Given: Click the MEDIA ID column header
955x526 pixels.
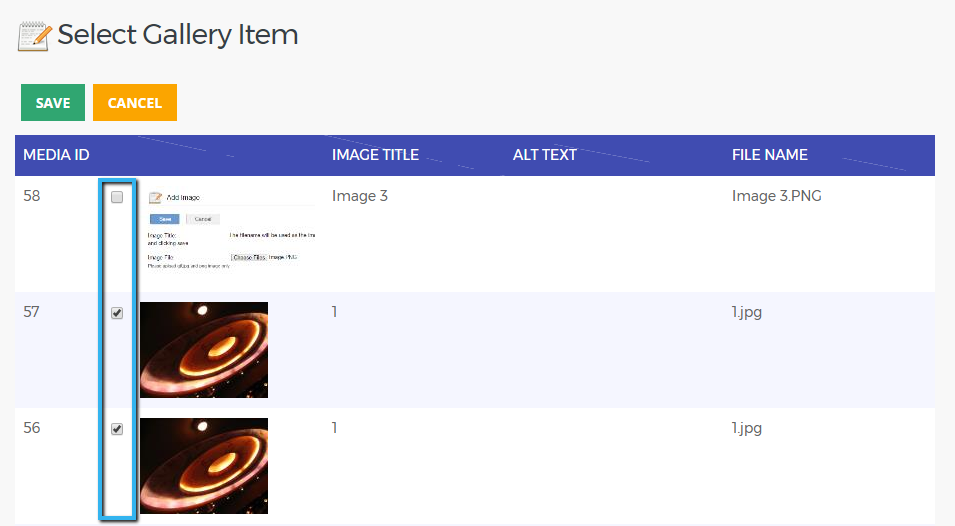Looking at the screenshot, I should coord(56,155).
